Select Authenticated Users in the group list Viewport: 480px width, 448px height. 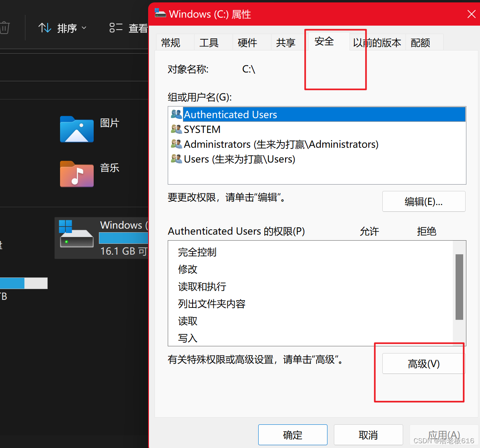tap(317, 115)
